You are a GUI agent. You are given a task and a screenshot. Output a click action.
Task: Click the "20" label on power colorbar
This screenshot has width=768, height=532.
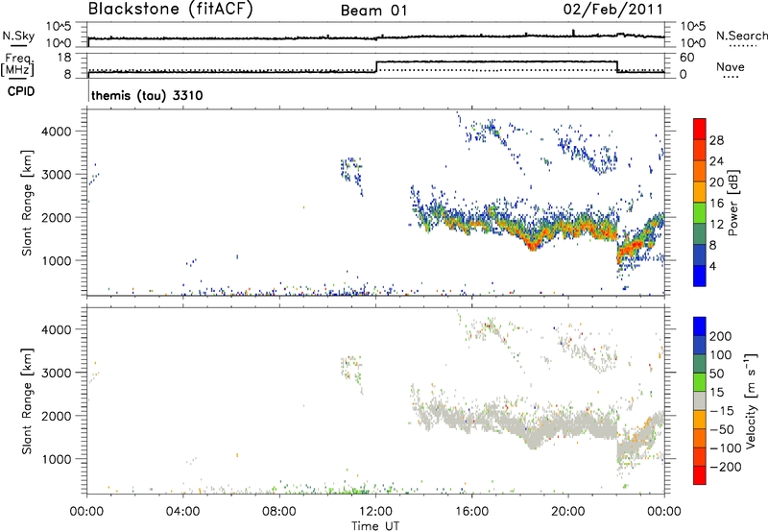coord(716,182)
